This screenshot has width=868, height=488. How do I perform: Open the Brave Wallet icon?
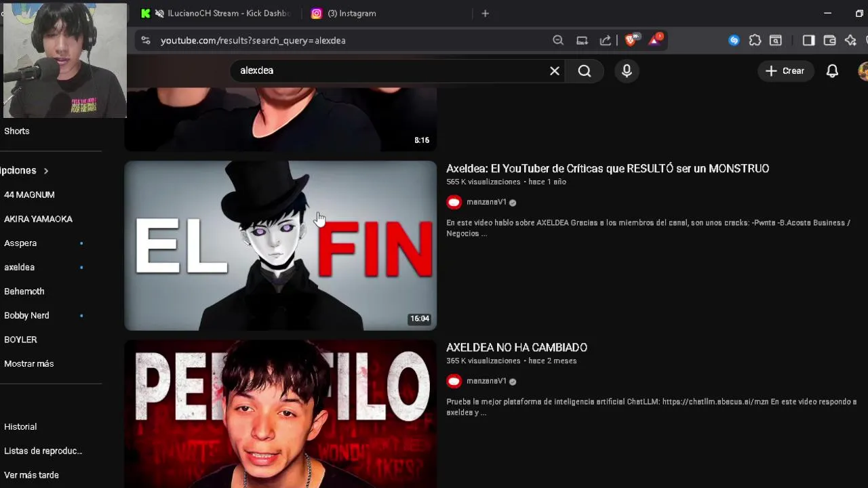pyautogui.click(x=829, y=40)
